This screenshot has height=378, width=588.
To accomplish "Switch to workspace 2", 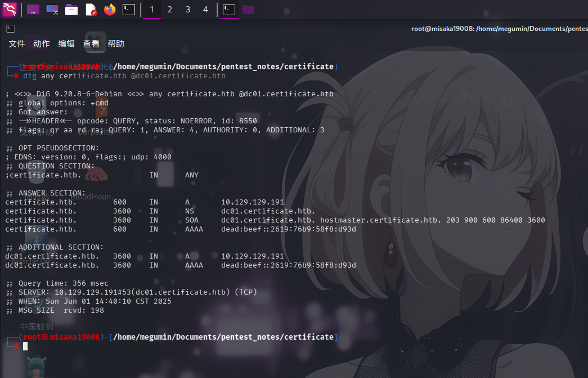I will (x=170, y=10).
